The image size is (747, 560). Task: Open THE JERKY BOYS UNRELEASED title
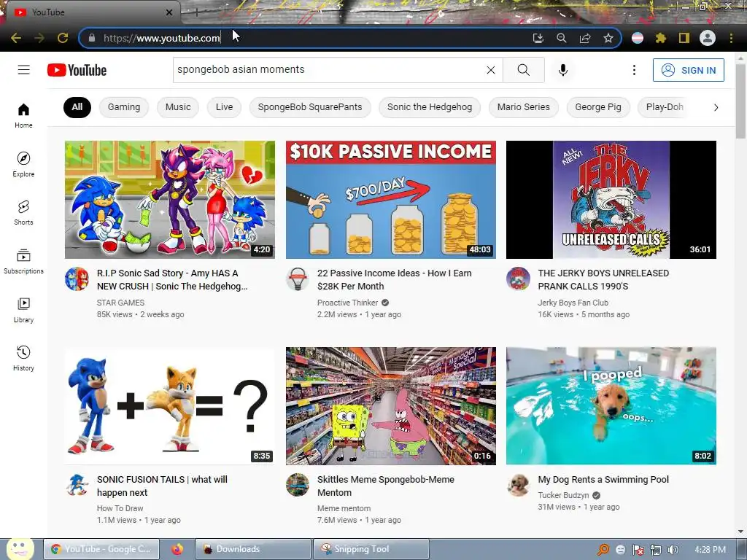pyautogui.click(x=603, y=279)
